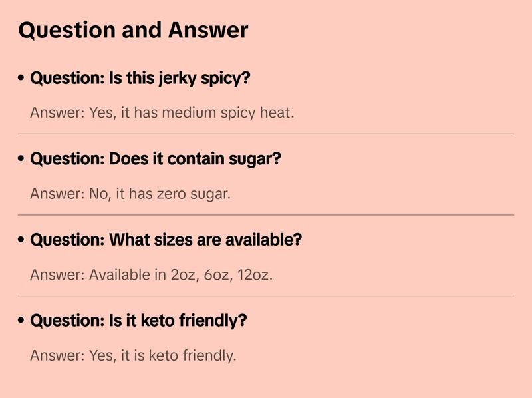Click the "Answer:" label before the sizes list

(x=58, y=275)
